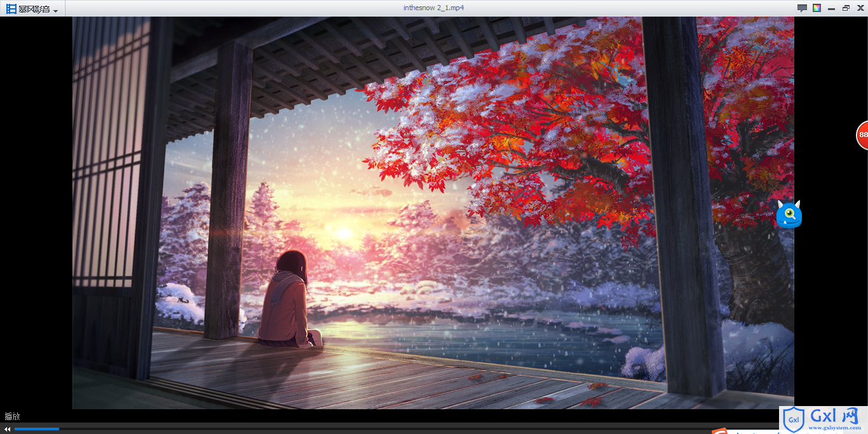Open the feedback speech-bubble icon

(x=802, y=8)
